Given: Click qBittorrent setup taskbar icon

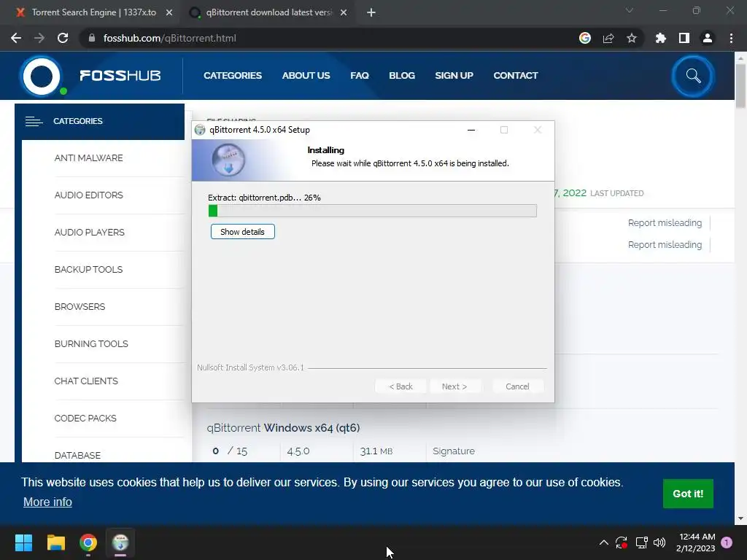Looking at the screenshot, I should click(120, 542).
